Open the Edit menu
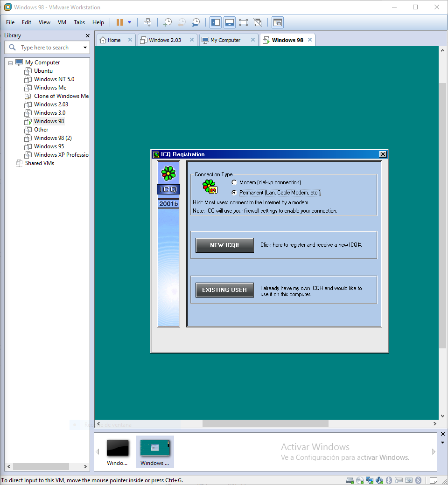Image resolution: width=448 pixels, height=485 pixels. [27, 22]
